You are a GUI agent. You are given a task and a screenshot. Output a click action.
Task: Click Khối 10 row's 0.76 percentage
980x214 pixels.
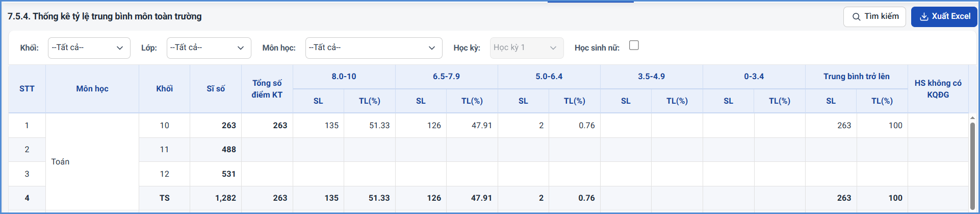575,126
